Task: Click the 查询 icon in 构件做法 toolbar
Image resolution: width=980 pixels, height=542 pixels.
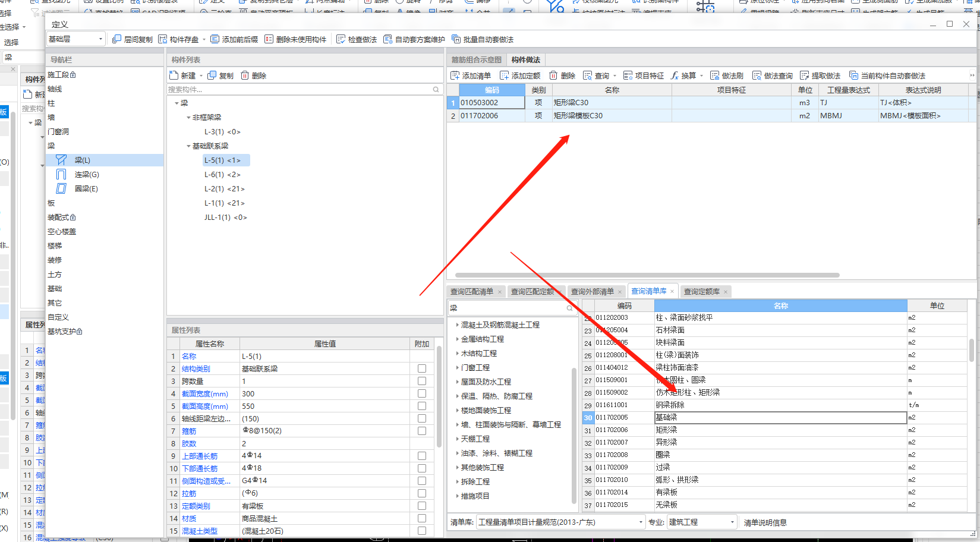Action: [588, 75]
